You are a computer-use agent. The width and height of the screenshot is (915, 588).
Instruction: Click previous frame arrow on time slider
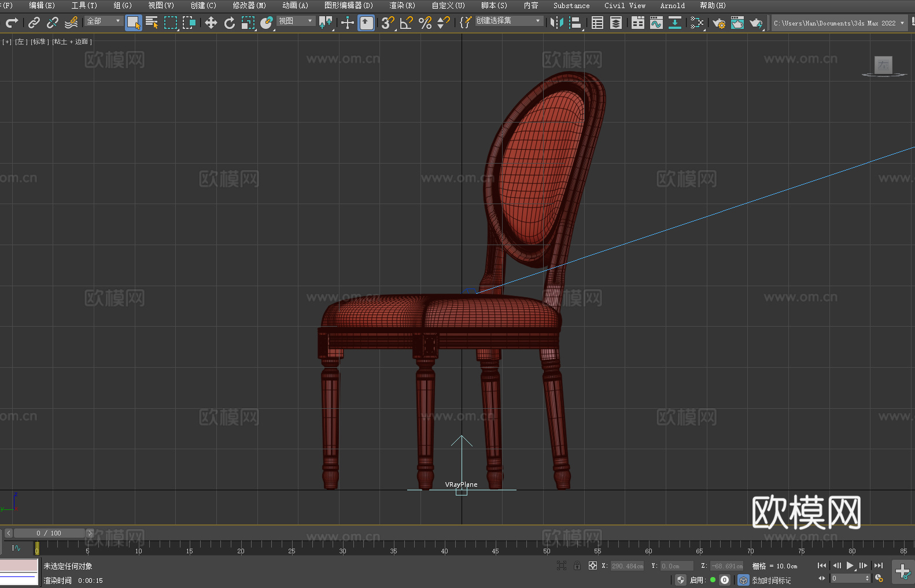coord(8,533)
